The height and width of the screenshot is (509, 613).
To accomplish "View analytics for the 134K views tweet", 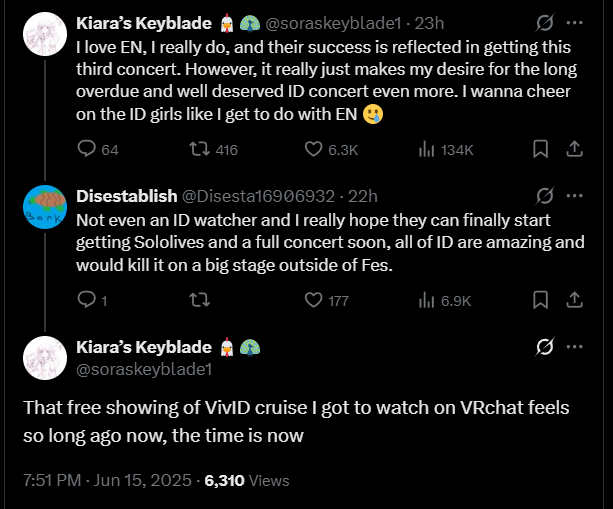I will coord(427,149).
